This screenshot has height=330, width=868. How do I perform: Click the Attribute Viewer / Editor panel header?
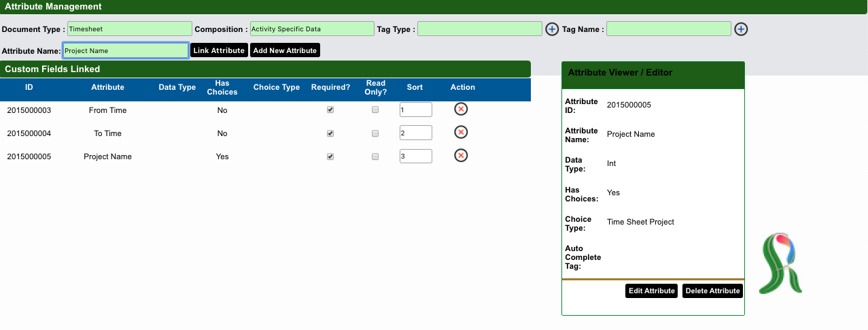click(x=653, y=75)
